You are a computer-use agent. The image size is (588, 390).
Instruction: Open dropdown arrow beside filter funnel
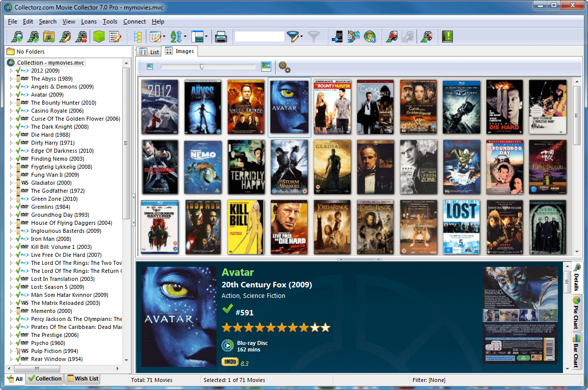301,37
